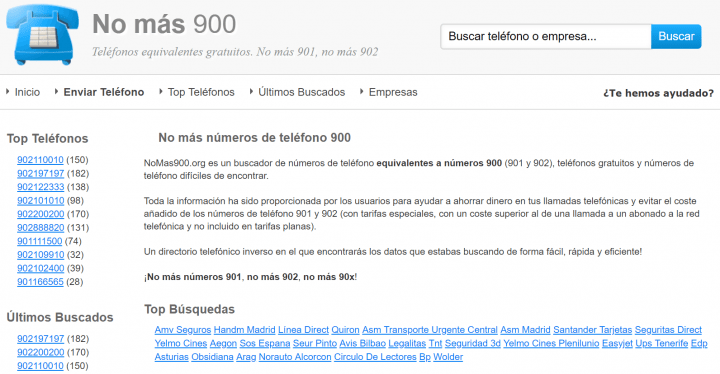
Task: Open the Easyjet search link
Action: click(x=617, y=343)
